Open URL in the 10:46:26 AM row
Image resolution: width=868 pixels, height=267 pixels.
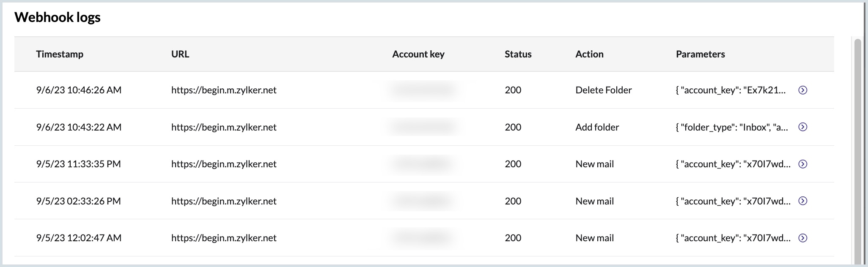(224, 90)
